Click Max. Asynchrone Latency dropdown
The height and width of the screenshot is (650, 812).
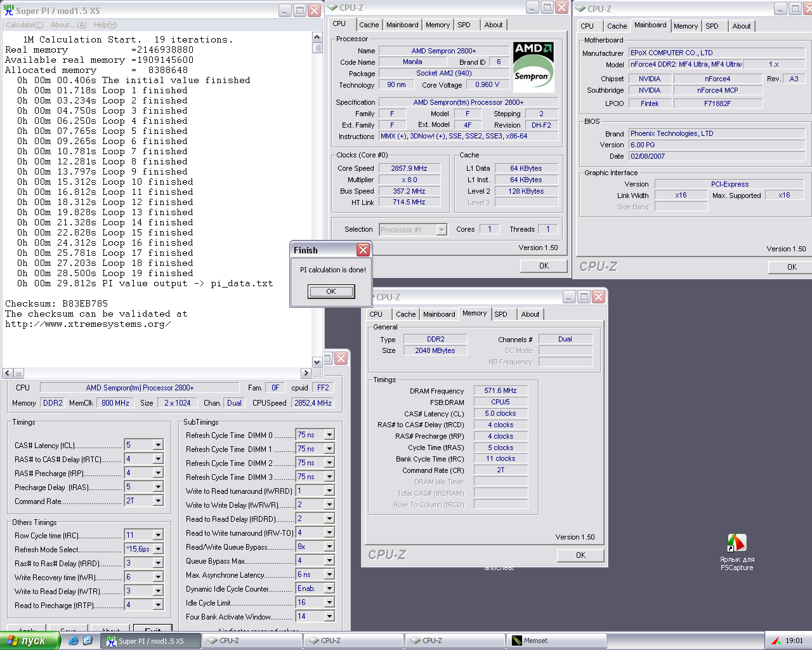(329, 574)
